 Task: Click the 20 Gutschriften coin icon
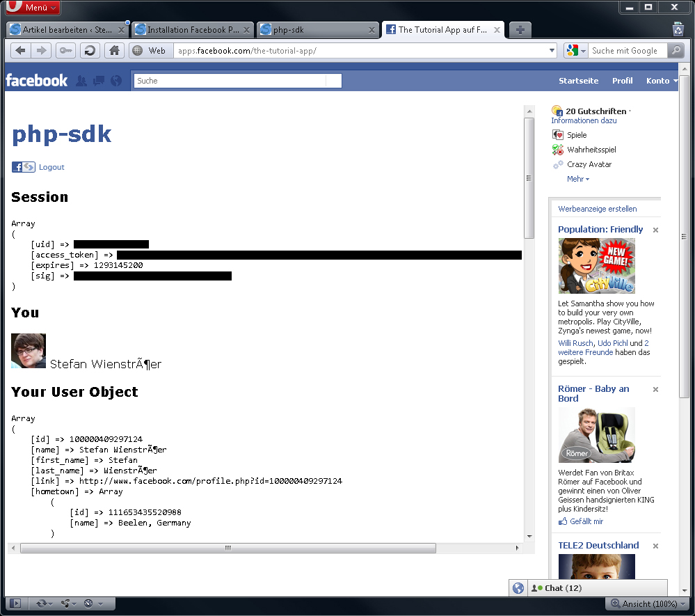[x=557, y=111]
